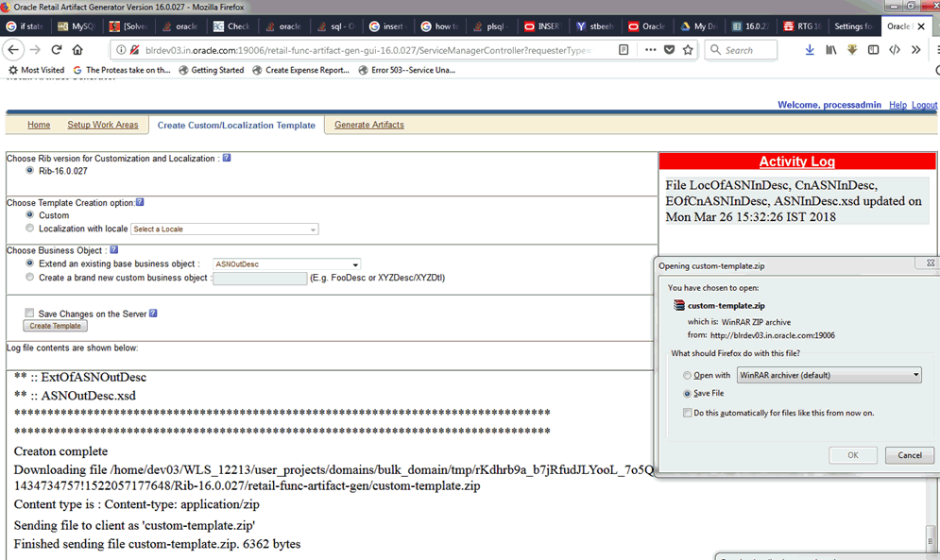Switch to the MySQ browser tab
The image size is (940, 560).
point(77,26)
